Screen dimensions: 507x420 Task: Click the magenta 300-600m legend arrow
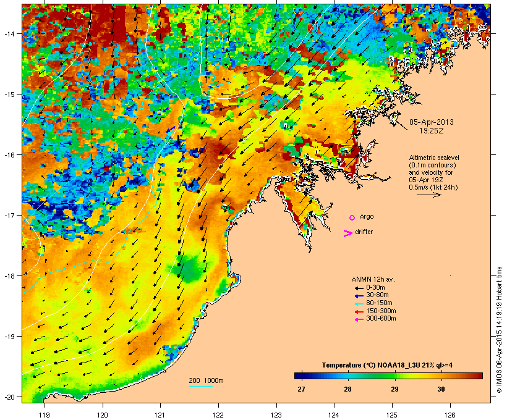tap(359, 319)
